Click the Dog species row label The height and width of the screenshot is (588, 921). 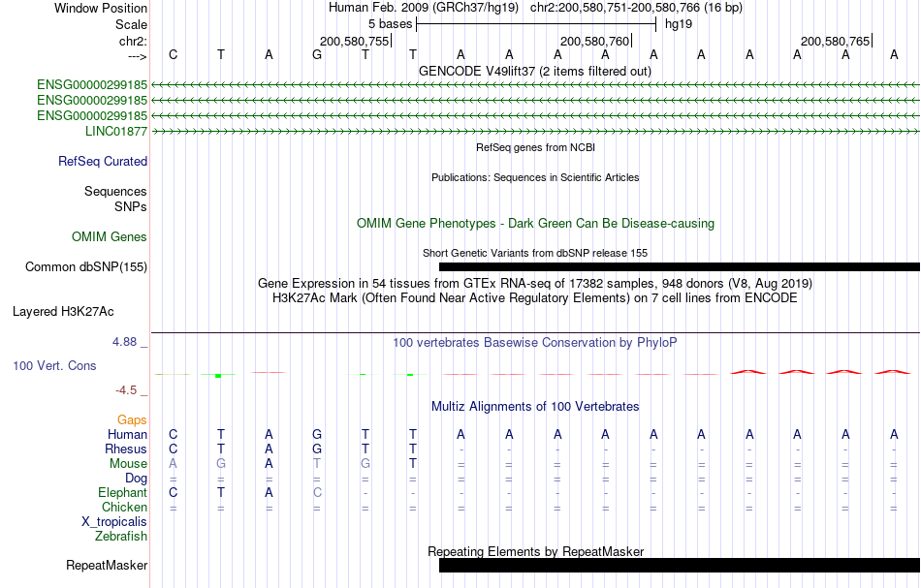point(137,479)
